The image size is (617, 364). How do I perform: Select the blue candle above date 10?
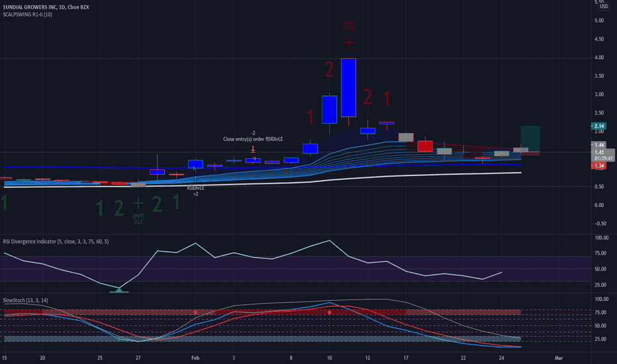tap(330, 109)
